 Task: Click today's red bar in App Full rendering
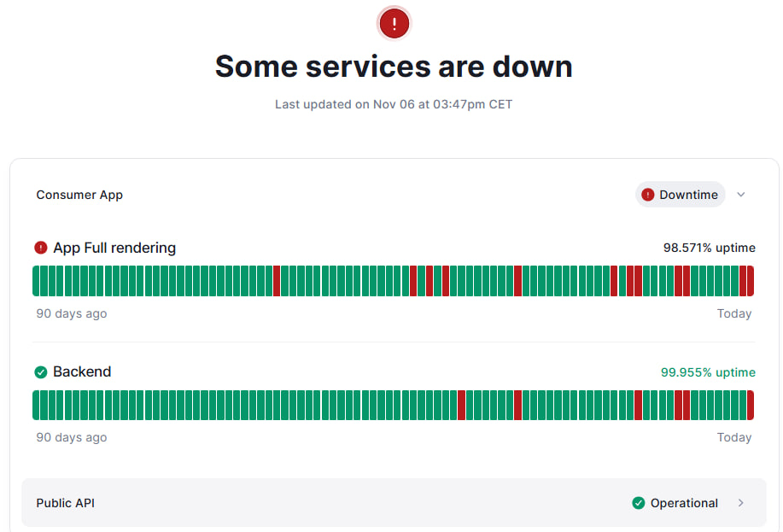point(751,281)
